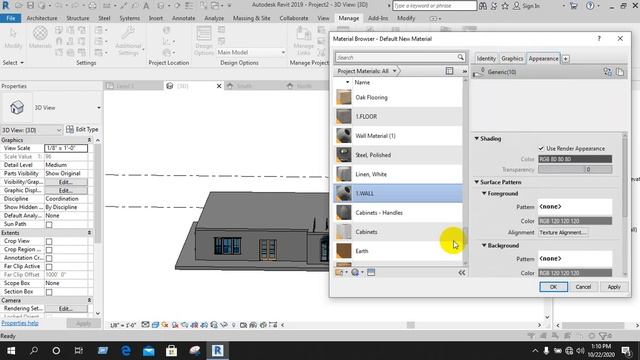Viewport: 640px width, 360px height.
Task: Open the File menu
Action: (x=11, y=18)
